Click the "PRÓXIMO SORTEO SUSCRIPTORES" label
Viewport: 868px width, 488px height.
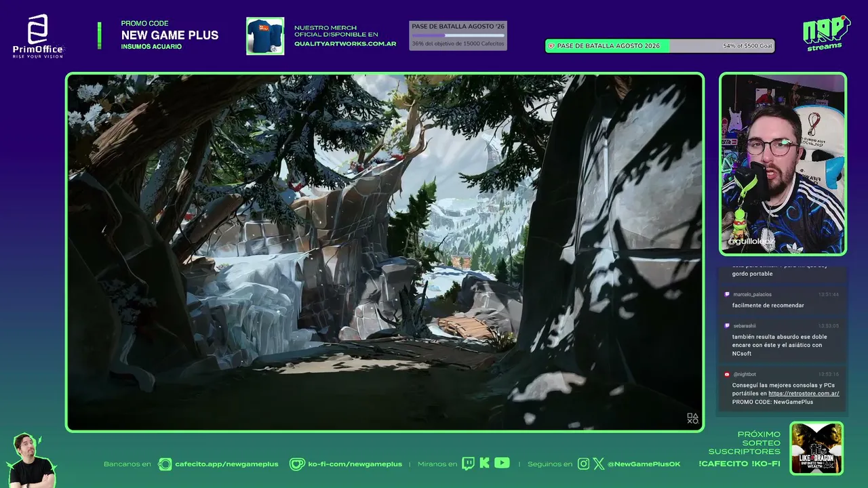(x=744, y=443)
